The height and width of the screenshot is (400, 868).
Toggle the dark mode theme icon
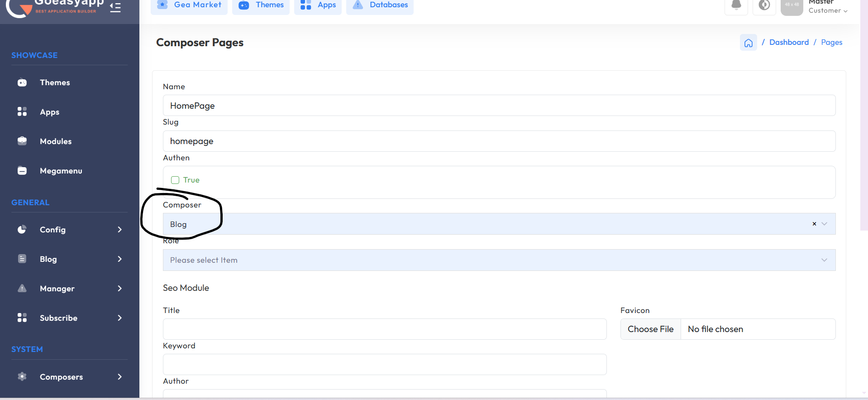click(x=764, y=5)
